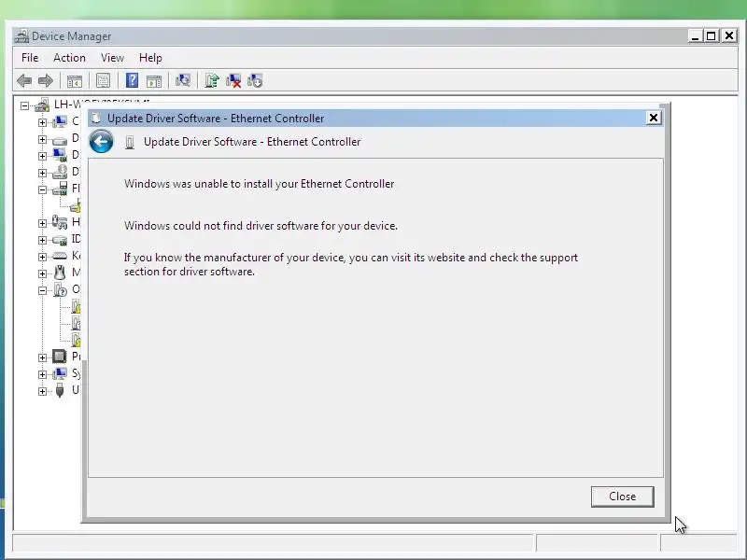Screen dimensions: 747x560
Task: Click the Uninstall toolbar icon with red X
Action: point(233,81)
